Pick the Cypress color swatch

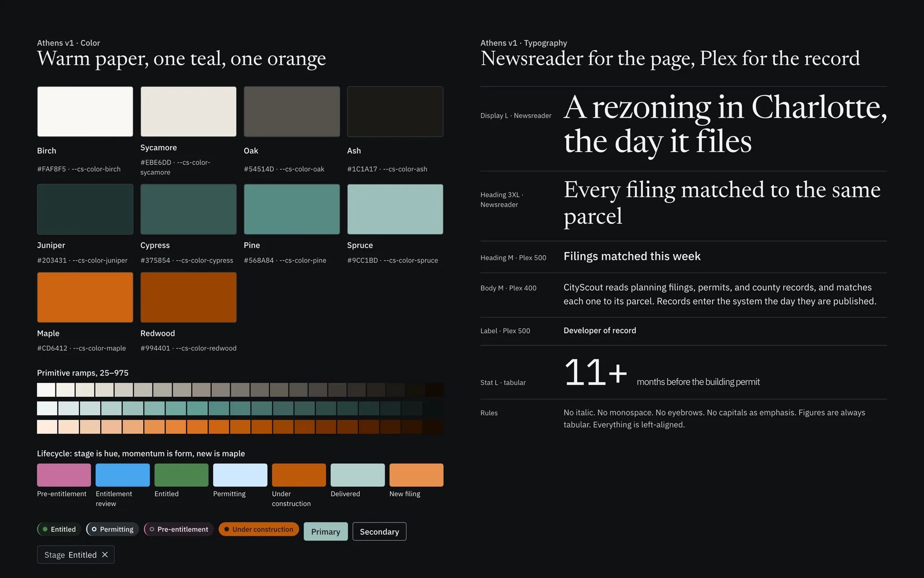click(188, 209)
